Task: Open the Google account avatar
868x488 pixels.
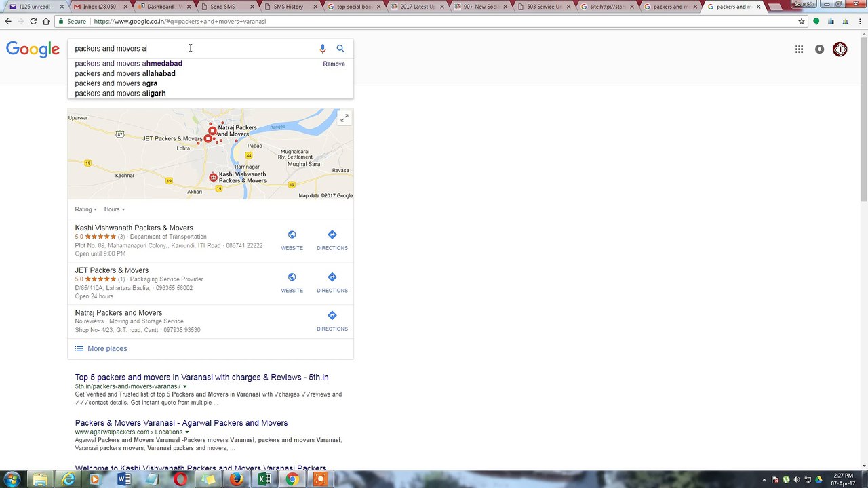Action: (840, 49)
